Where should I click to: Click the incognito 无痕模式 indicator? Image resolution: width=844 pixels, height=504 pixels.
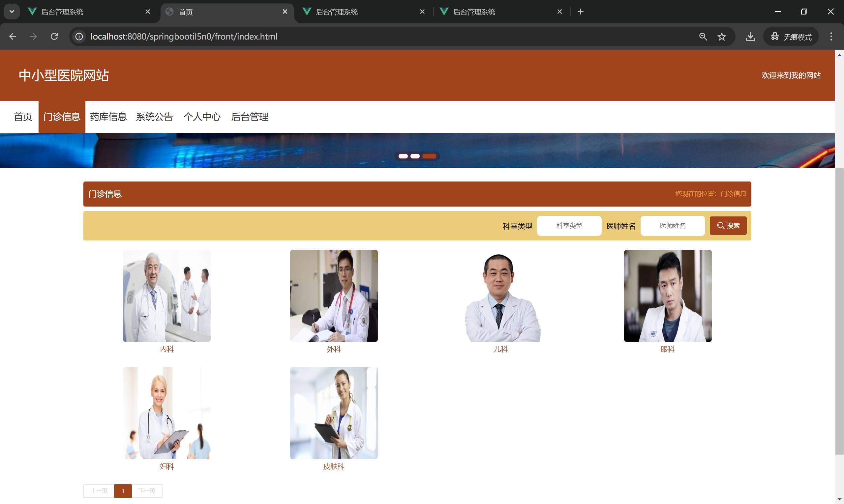coord(791,36)
